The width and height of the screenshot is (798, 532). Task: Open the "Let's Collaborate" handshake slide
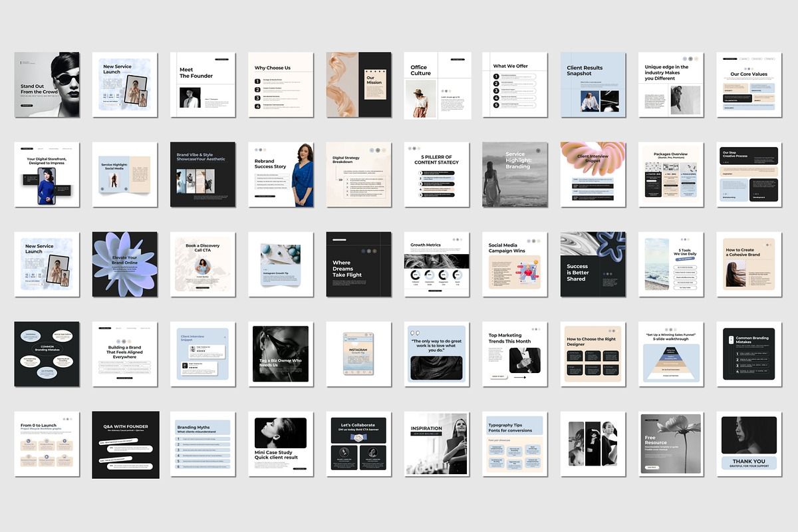358,444
